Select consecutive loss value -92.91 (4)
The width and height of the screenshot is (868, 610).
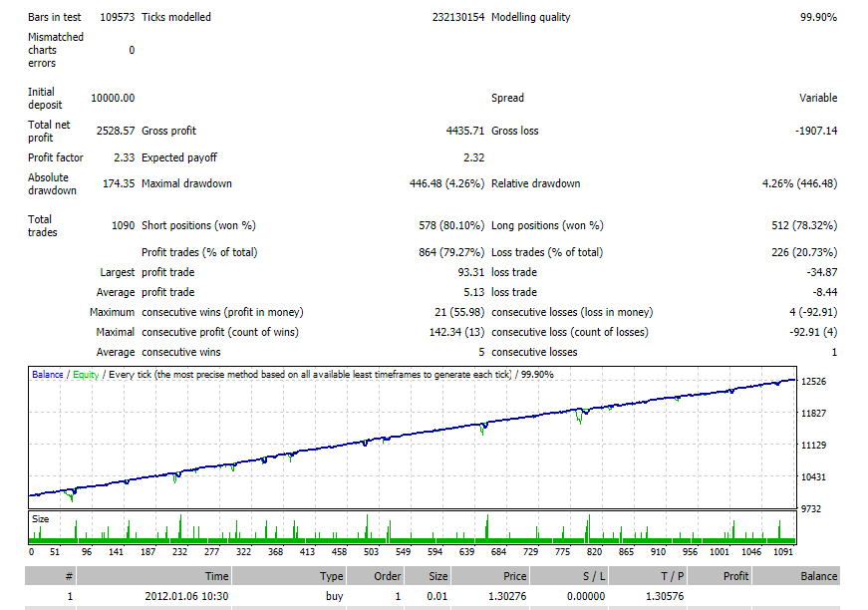pos(813,332)
